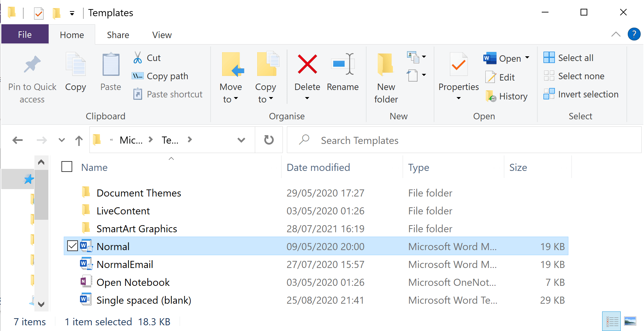Viewport: 644px width, 331px height.
Task: Open the Word Open dropdown arrow
Action: click(528, 58)
